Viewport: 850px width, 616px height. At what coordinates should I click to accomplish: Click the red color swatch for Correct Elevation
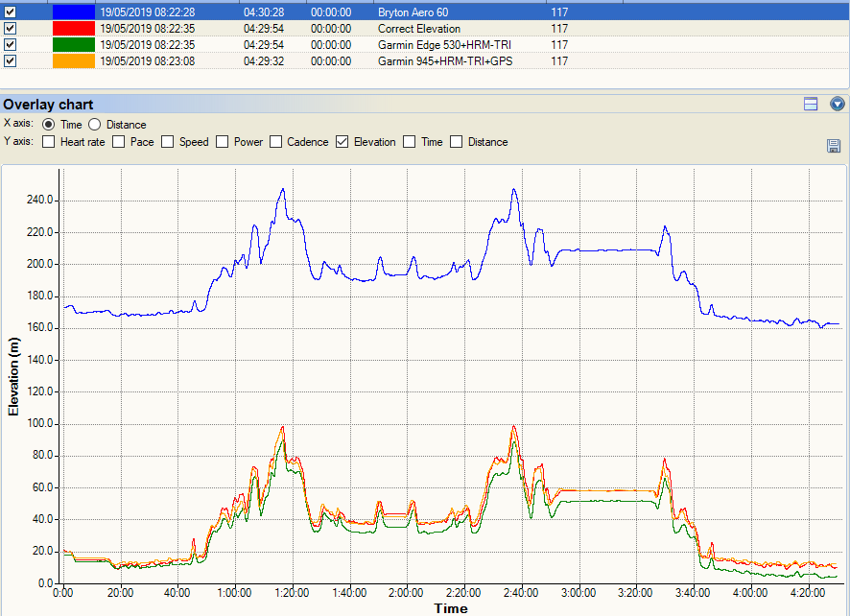[x=74, y=28]
